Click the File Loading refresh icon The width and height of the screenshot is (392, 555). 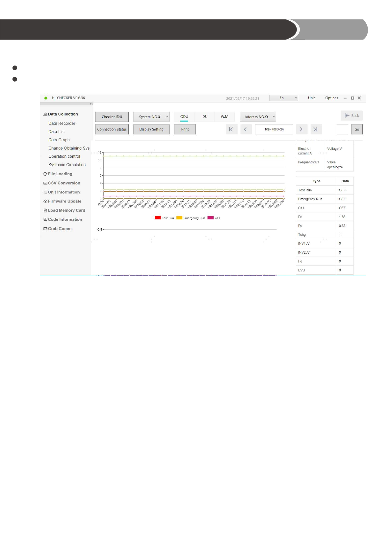[45, 174]
